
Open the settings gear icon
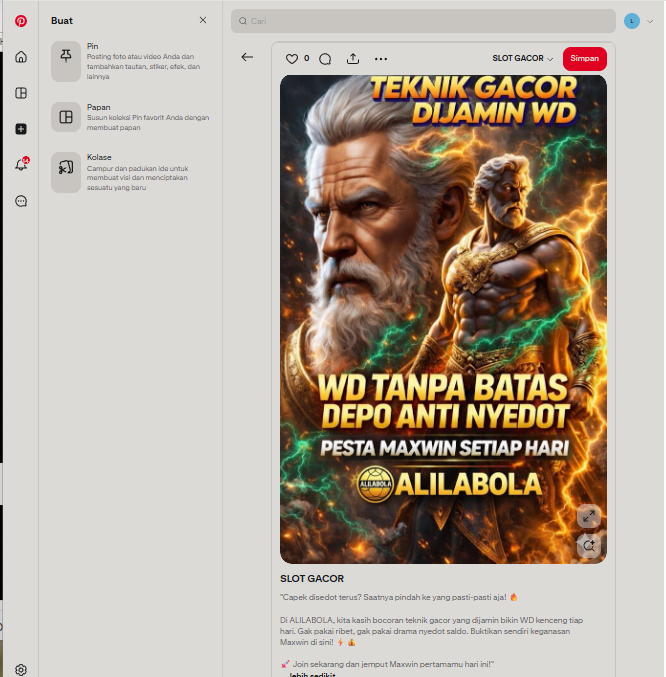(x=21, y=670)
